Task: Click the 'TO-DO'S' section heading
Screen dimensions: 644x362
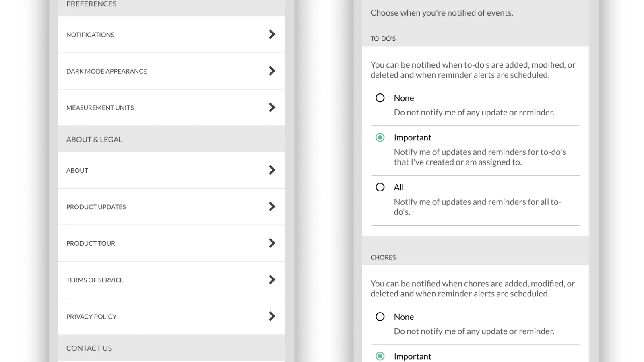Action: click(x=383, y=39)
